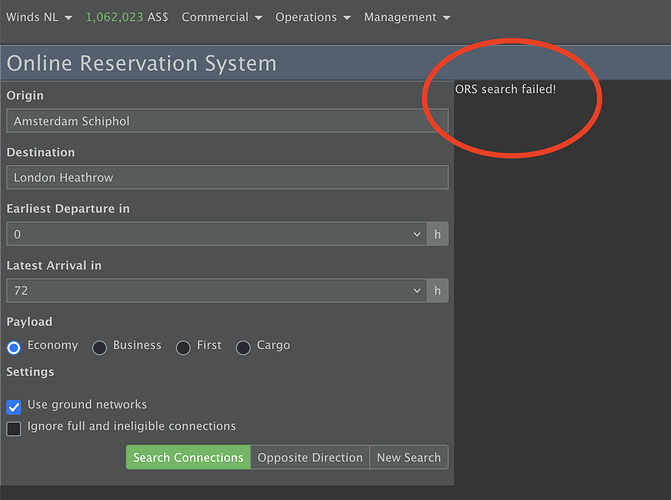Click the Online Reservation System heading
Image resolution: width=671 pixels, height=500 pixels.
141,63
